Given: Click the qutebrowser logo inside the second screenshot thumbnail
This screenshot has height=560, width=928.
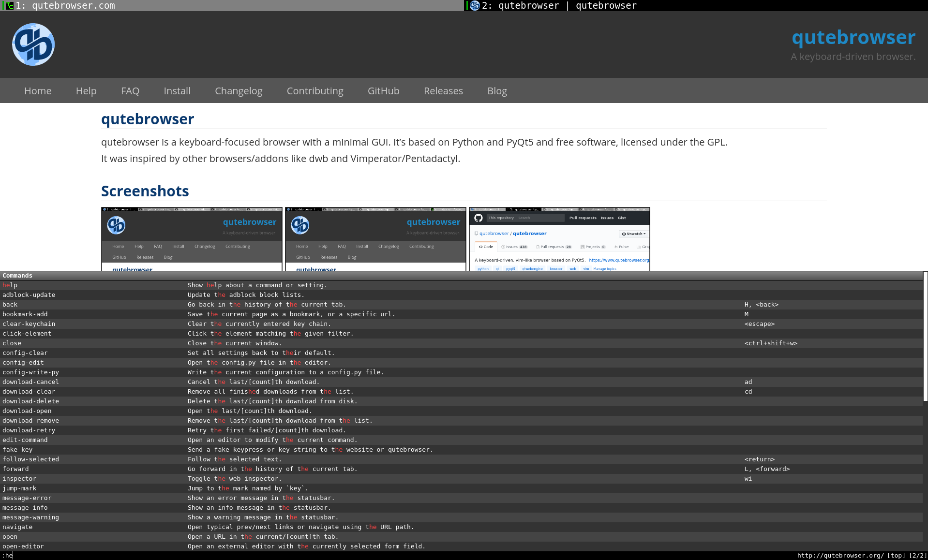Looking at the screenshot, I should click(x=300, y=225).
